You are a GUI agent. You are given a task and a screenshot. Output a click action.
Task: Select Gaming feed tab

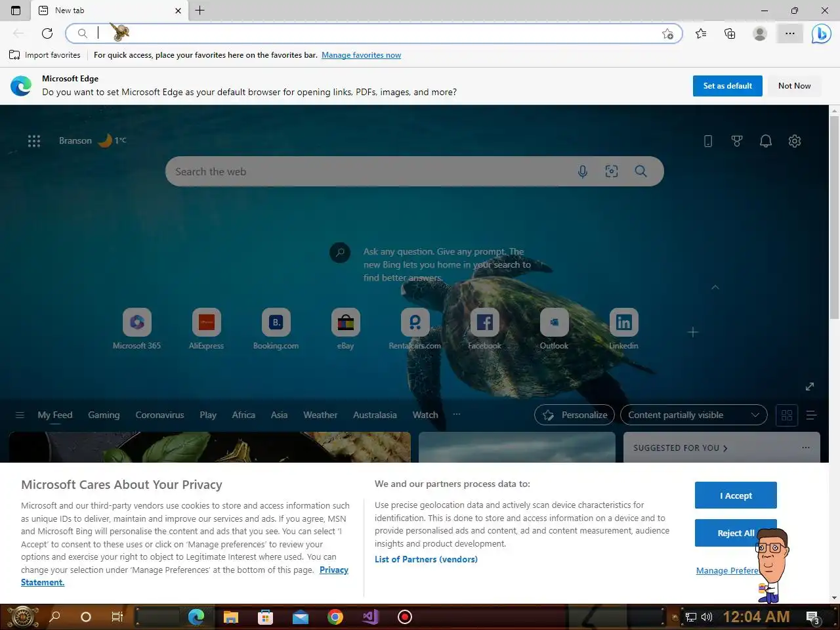tap(104, 415)
